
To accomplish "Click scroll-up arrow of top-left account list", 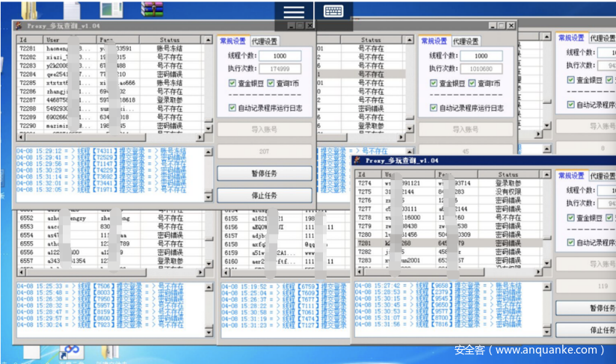I will tap(207, 40).
